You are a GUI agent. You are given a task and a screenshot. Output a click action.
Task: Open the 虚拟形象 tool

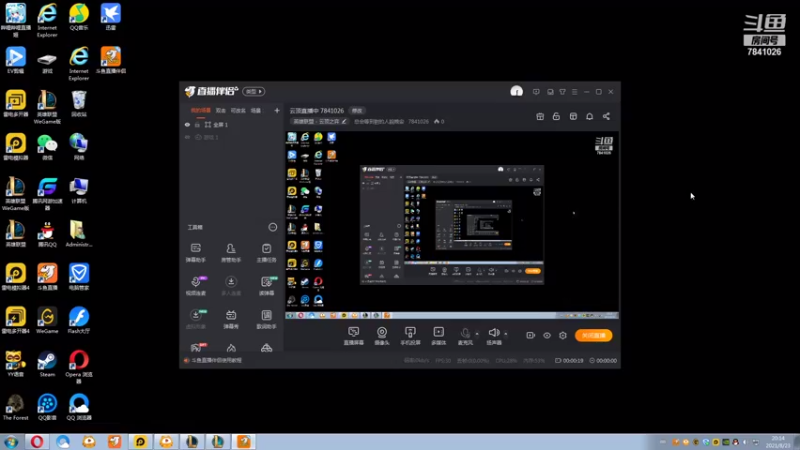coord(195,319)
